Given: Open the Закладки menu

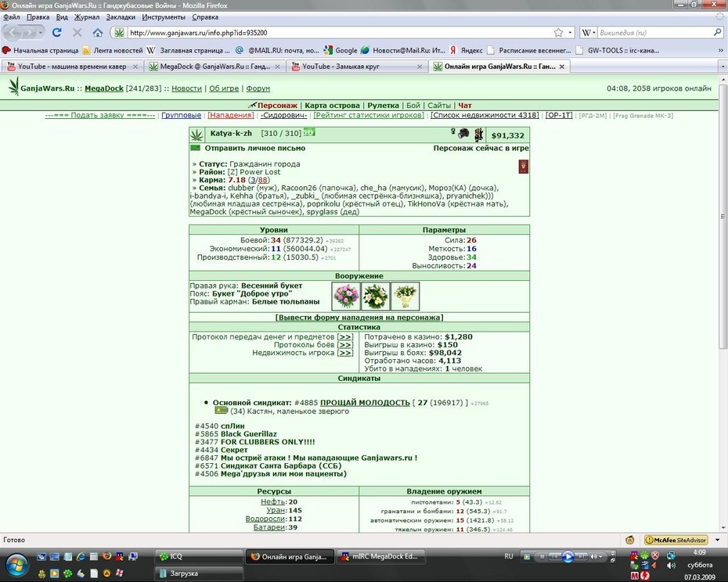Looking at the screenshot, I should pyautogui.click(x=121, y=17).
